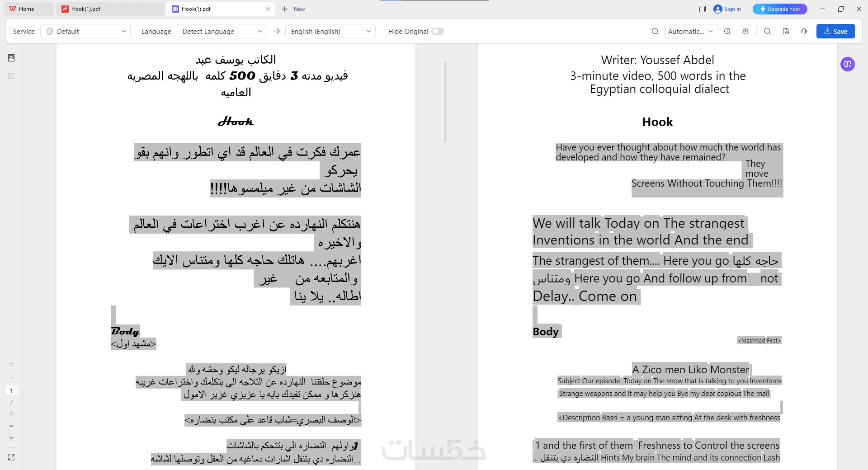Click the headset support icon

[x=804, y=31]
